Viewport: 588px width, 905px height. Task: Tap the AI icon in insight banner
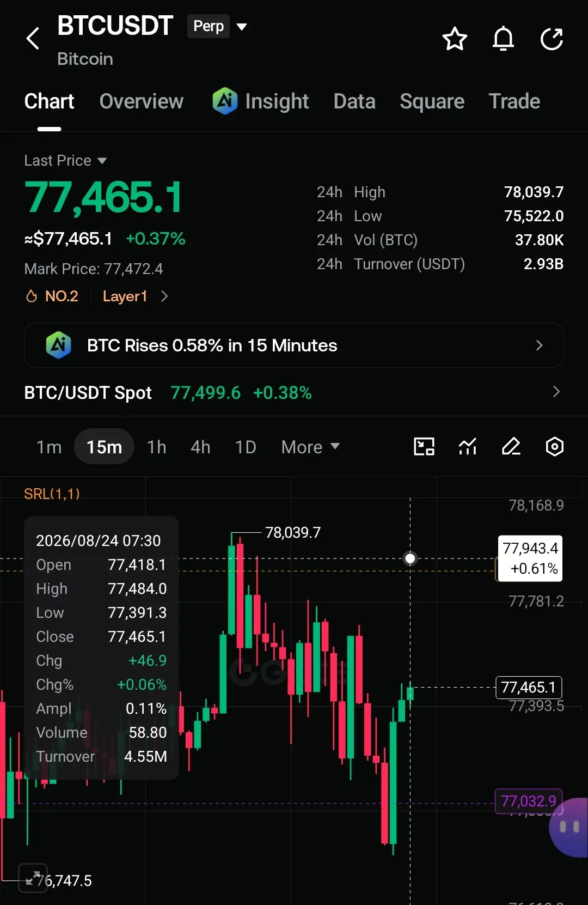pos(58,345)
